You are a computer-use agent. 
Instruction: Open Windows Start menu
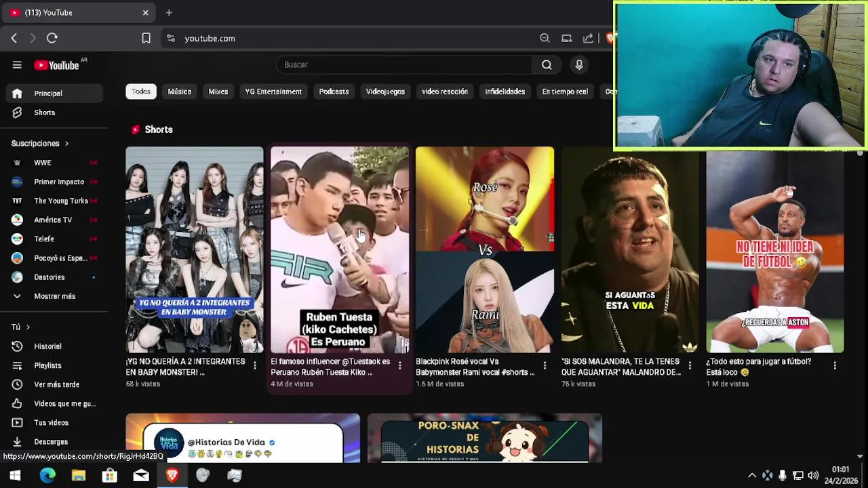15,476
